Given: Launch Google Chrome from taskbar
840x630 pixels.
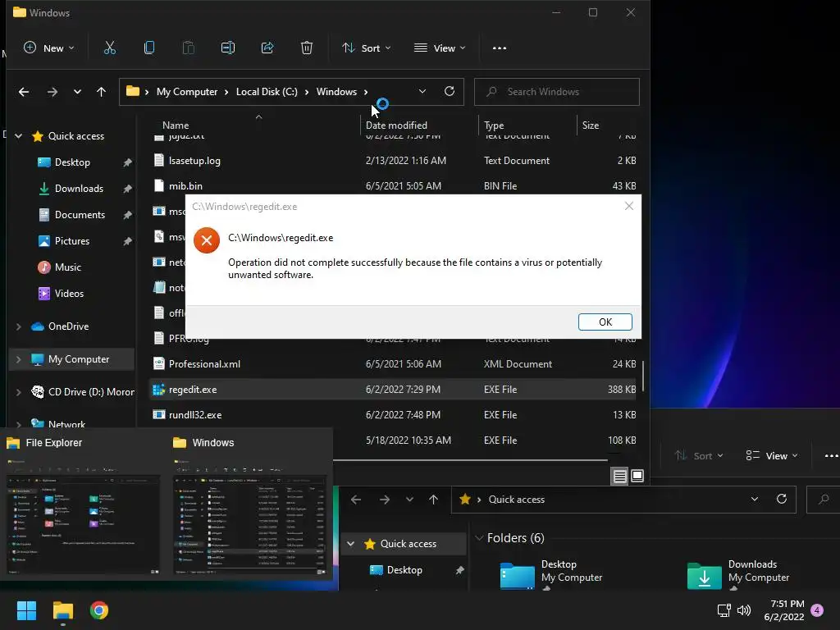Looking at the screenshot, I should click(x=99, y=610).
